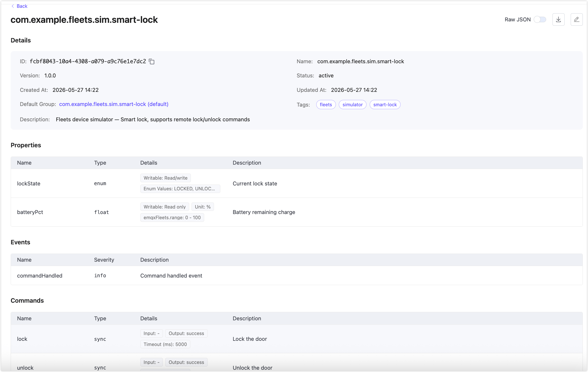The width and height of the screenshot is (588, 372).
Task: Select the simulator tag
Action: tap(352, 105)
